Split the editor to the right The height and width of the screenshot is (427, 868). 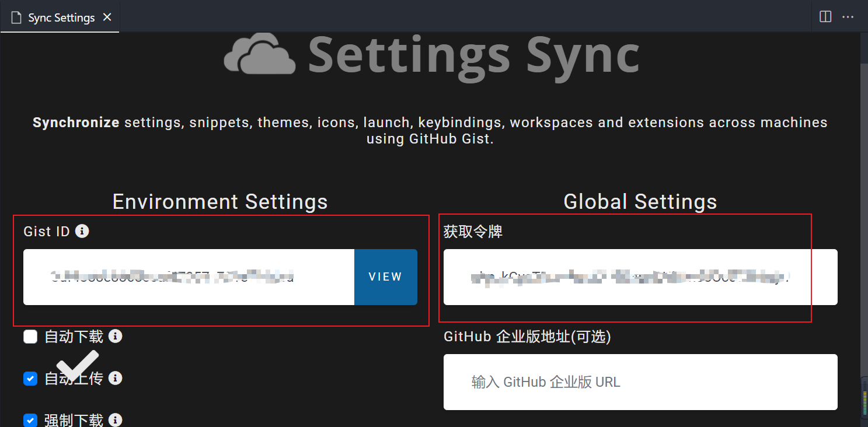coord(825,17)
